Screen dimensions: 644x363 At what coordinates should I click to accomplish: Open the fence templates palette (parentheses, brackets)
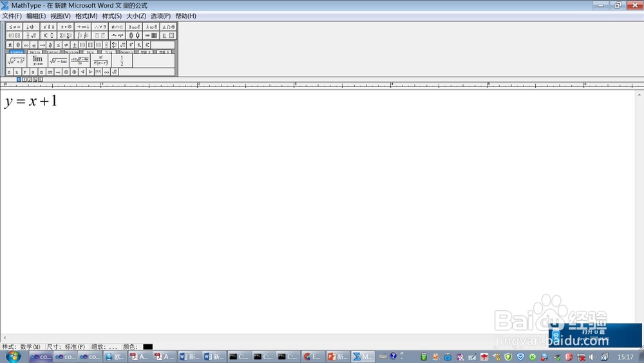(14, 35)
